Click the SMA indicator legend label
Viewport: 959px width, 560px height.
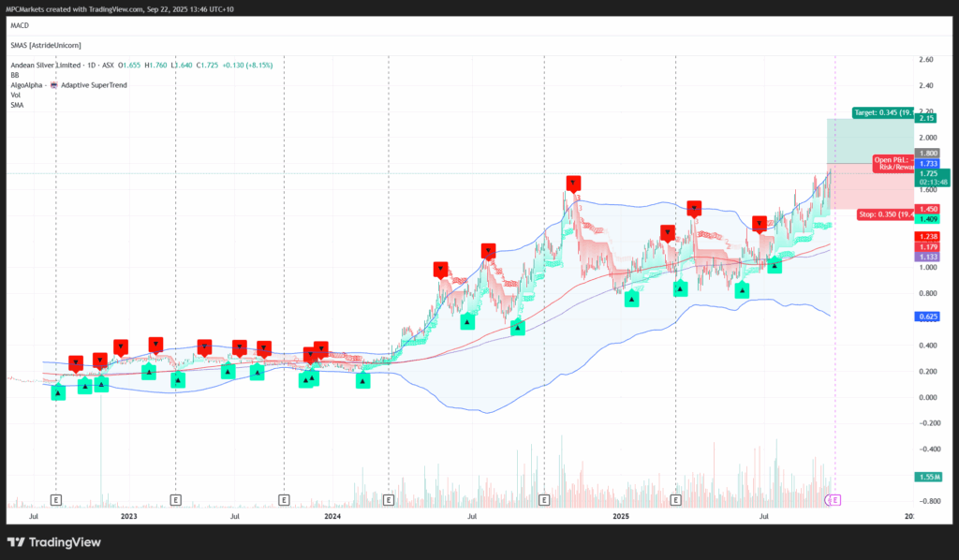[x=17, y=105]
